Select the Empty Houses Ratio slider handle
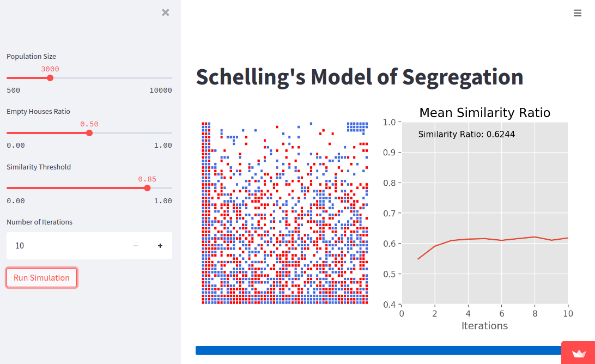 pyautogui.click(x=89, y=132)
